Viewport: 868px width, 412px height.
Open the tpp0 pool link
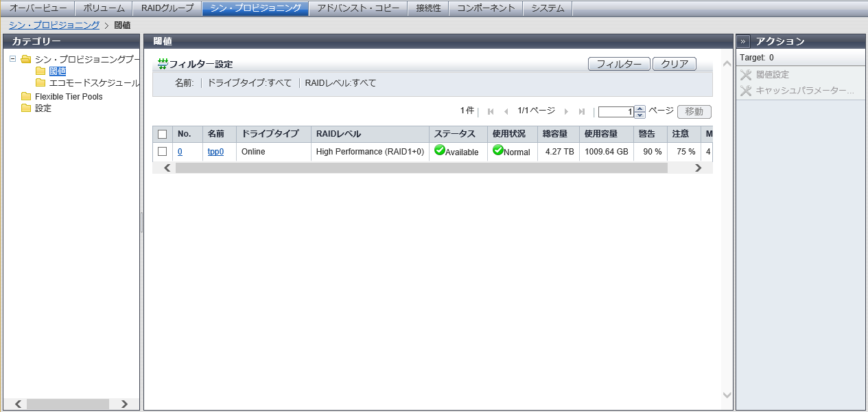[215, 152]
